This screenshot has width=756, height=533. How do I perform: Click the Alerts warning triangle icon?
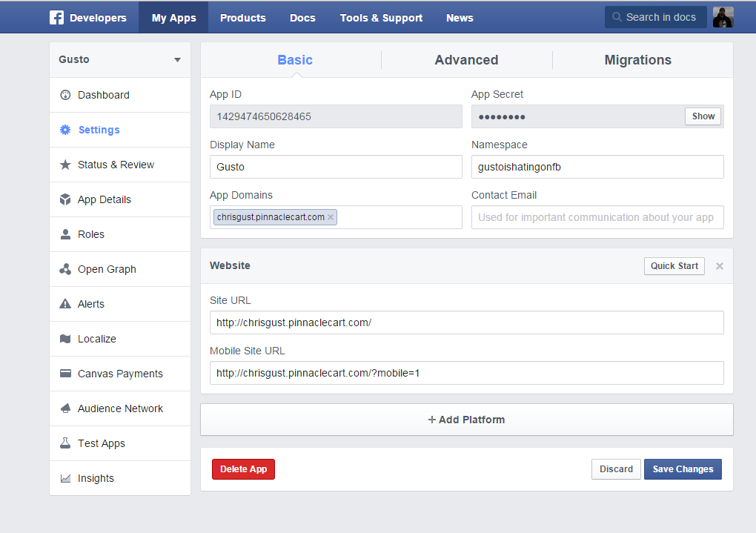tap(65, 304)
